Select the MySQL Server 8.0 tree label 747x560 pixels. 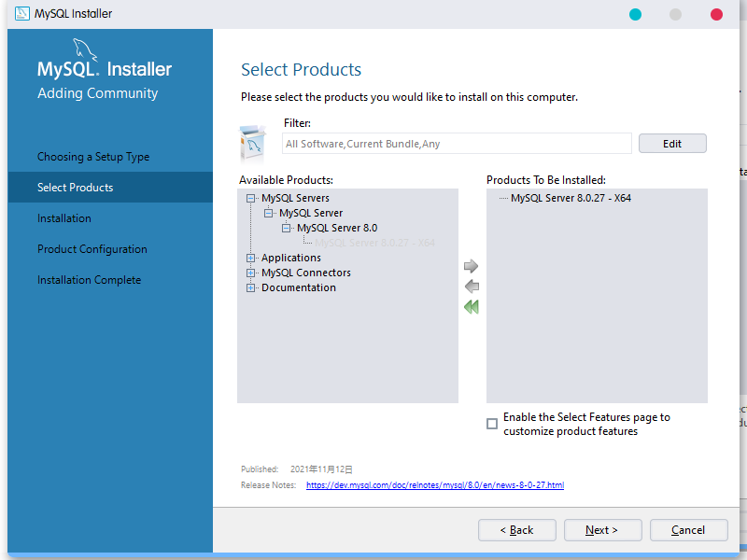point(337,228)
